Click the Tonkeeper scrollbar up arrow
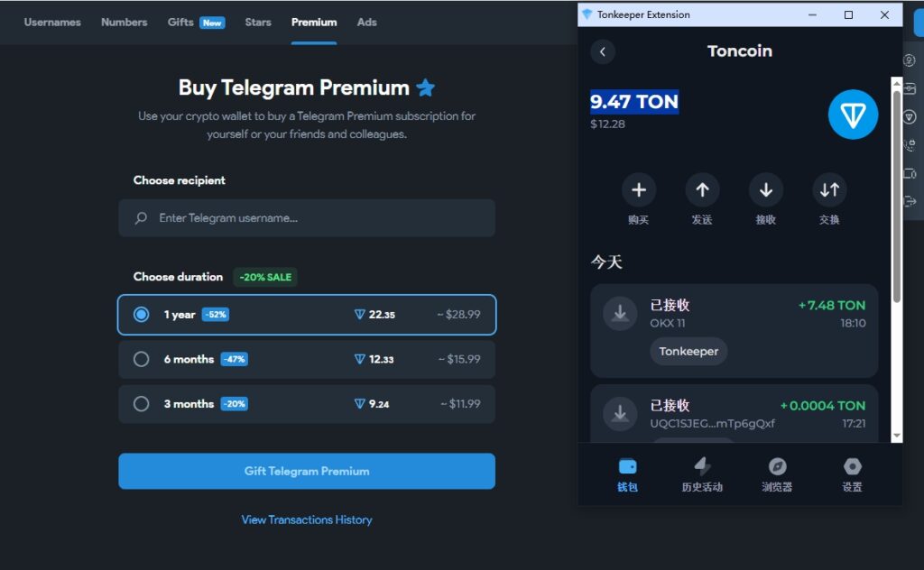924x570 pixels. point(897,83)
